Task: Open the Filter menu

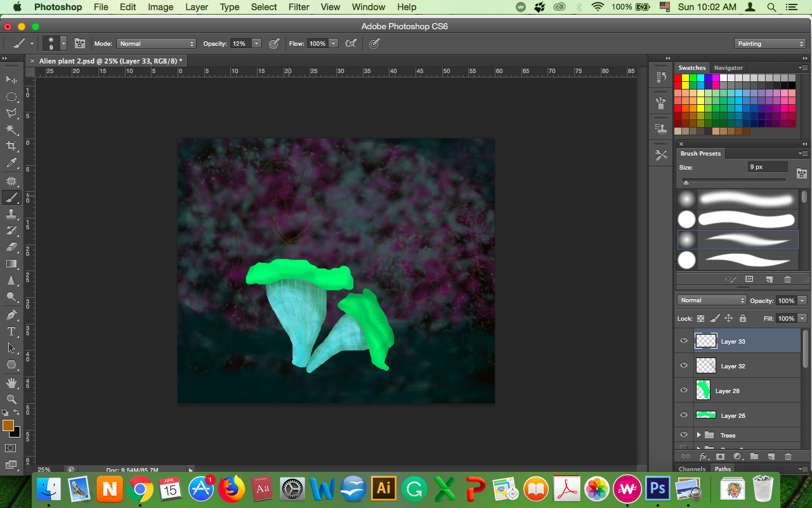Action: 299,7
